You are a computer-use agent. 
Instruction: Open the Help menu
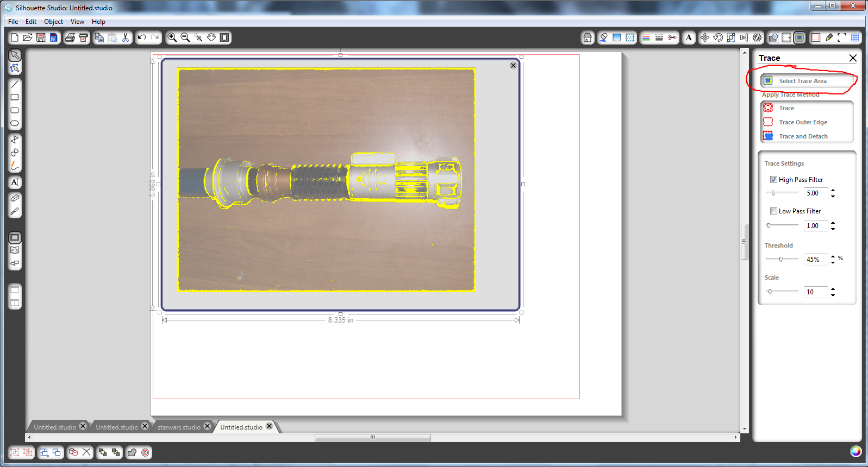click(x=98, y=22)
